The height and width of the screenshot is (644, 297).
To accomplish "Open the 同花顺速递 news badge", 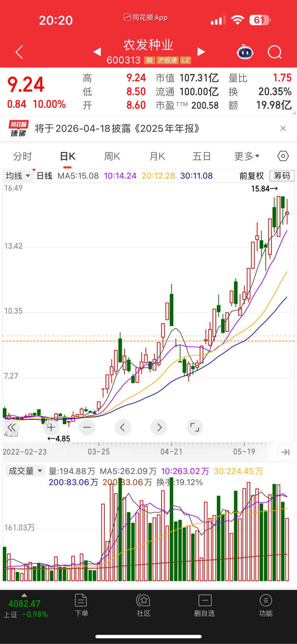I will coord(19,128).
